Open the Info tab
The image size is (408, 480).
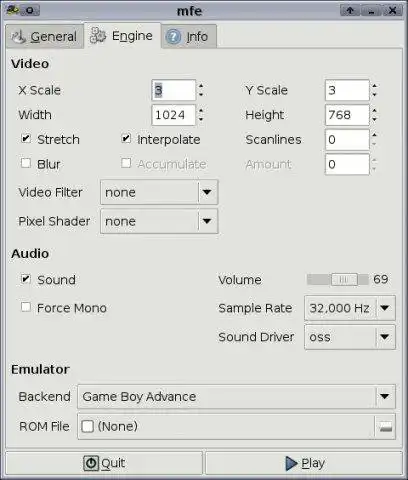point(189,36)
